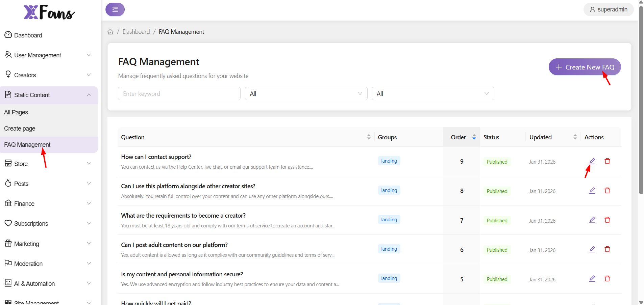This screenshot has height=305, width=644.
Task: Go to Create page in sidebar
Action: pyautogui.click(x=20, y=129)
